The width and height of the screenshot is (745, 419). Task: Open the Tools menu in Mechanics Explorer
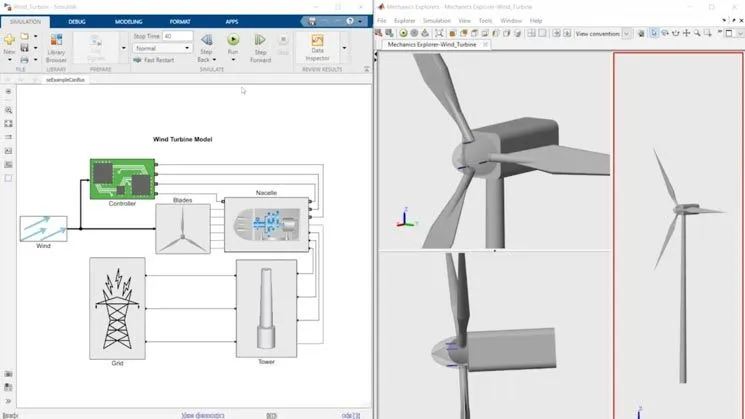point(485,20)
